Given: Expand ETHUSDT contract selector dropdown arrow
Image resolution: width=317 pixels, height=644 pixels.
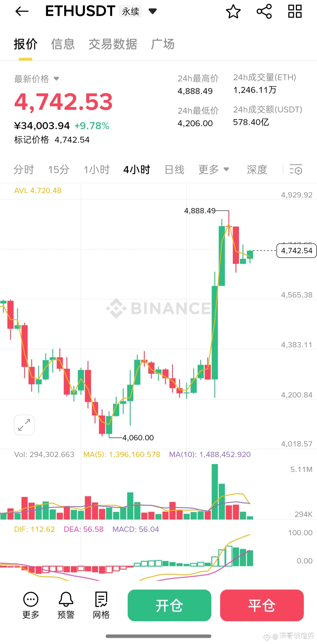Looking at the screenshot, I should pos(153,11).
